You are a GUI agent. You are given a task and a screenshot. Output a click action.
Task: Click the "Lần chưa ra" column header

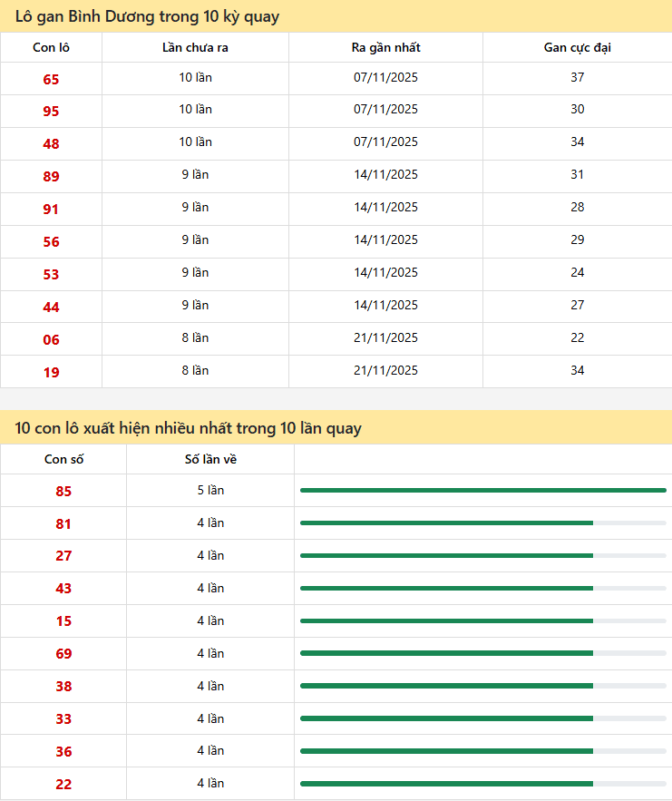coord(195,47)
